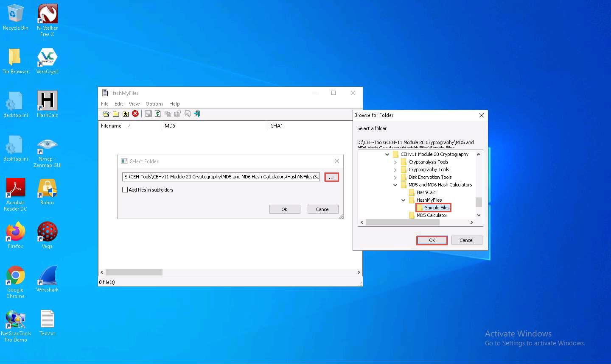The width and height of the screenshot is (611, 364).
Task: Click OK in Browse for Folder dialog
Action: pos(432,240)
